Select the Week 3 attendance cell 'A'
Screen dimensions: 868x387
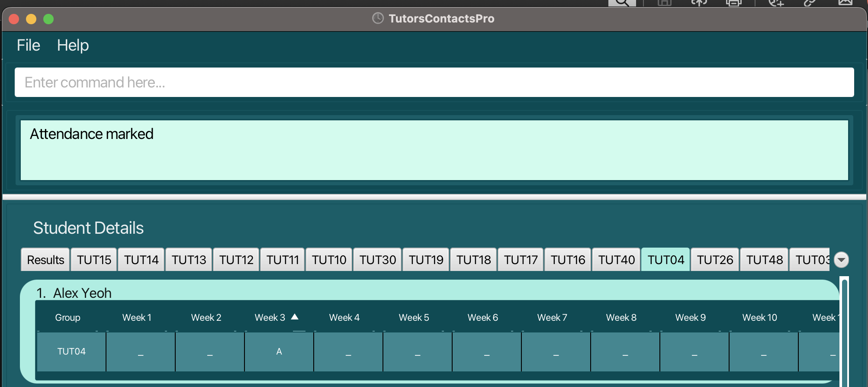pos(279,352)
